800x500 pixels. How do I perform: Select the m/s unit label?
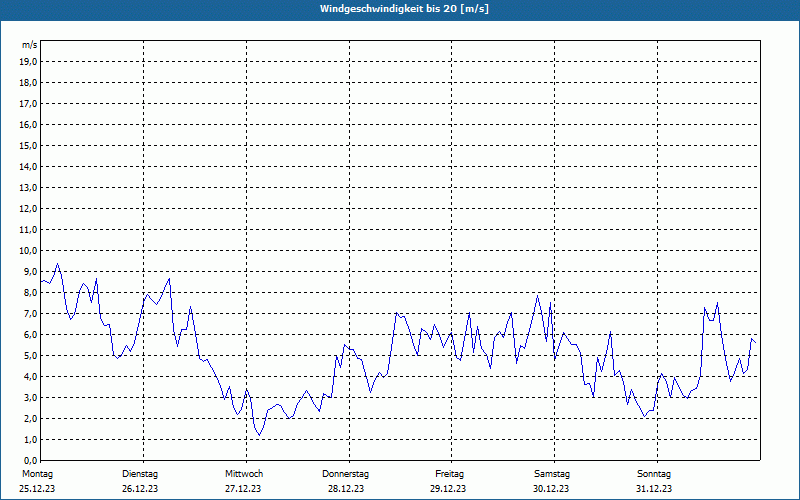pos(29,45)
